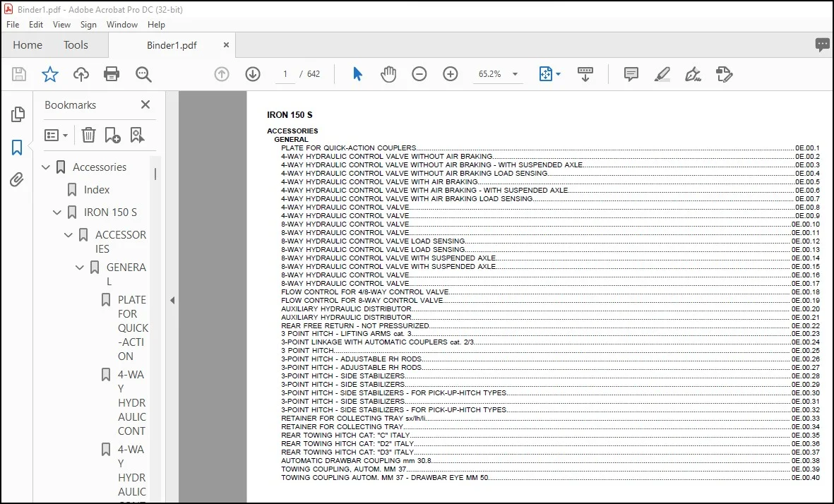Select the Index bookmark
Viewport: 834px width, 504px height.
pos(96,190)
